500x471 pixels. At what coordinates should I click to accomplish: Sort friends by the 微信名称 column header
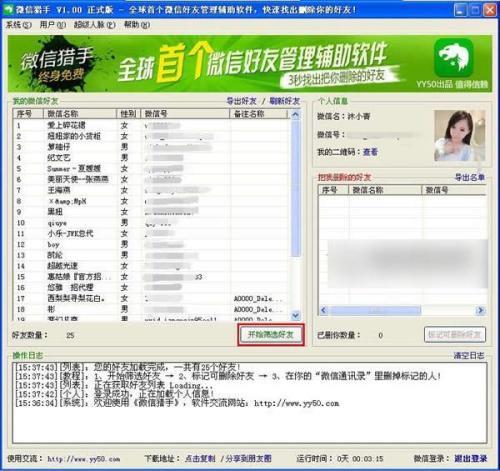click(80, 114)
